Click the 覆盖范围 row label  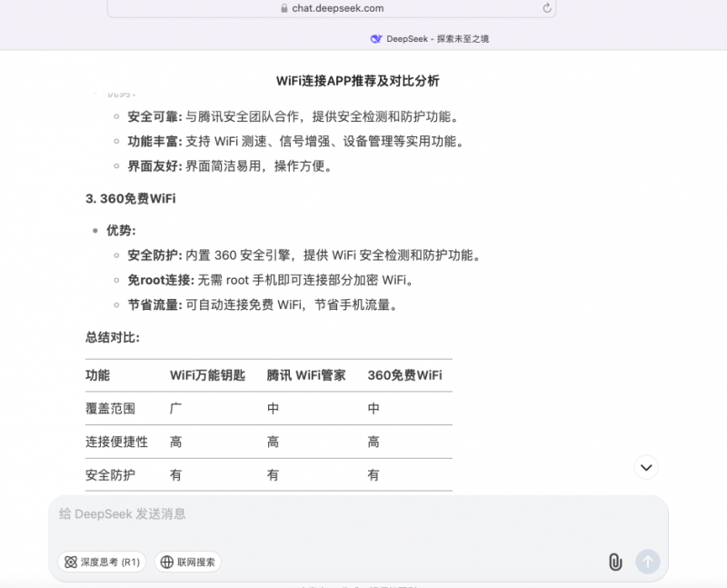click(x=110, y=409)
